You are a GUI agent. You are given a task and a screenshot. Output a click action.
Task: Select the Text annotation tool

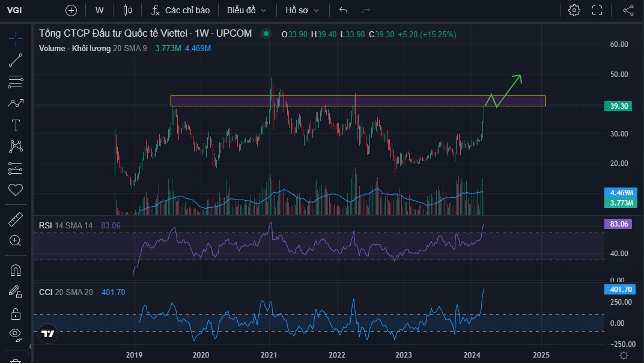[16, 125]
